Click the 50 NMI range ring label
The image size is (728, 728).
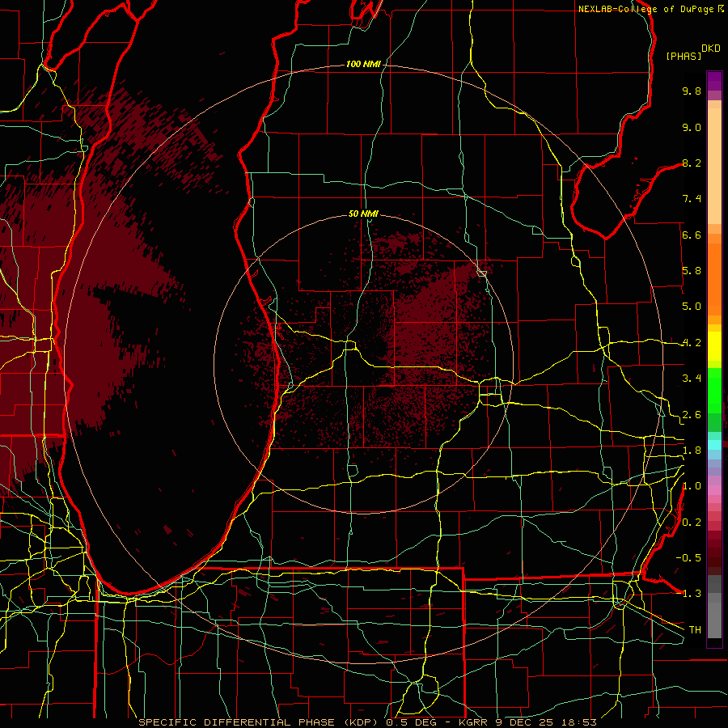(363, 214)
